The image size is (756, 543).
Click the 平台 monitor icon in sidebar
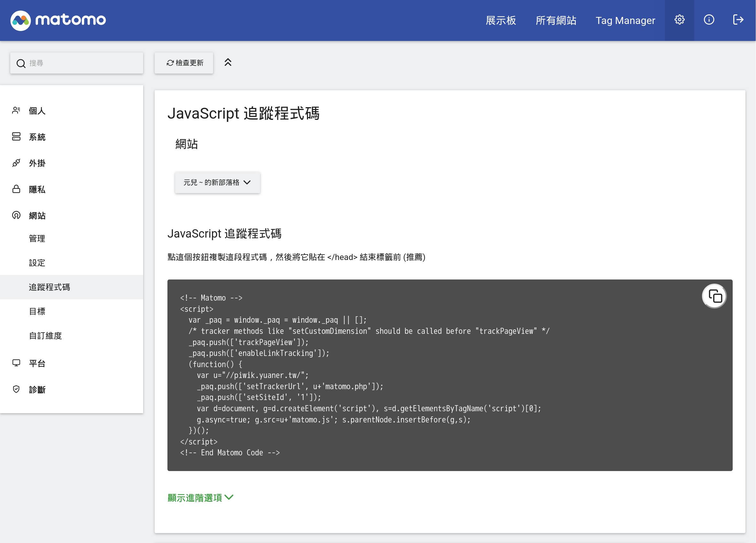(x=16, y=363)
